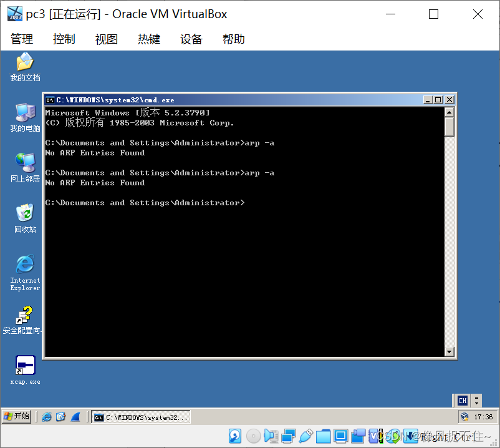The image size is (500, 448).
Task: Minimize the VirtualBox pc3 window
Action: click(390, 14)
